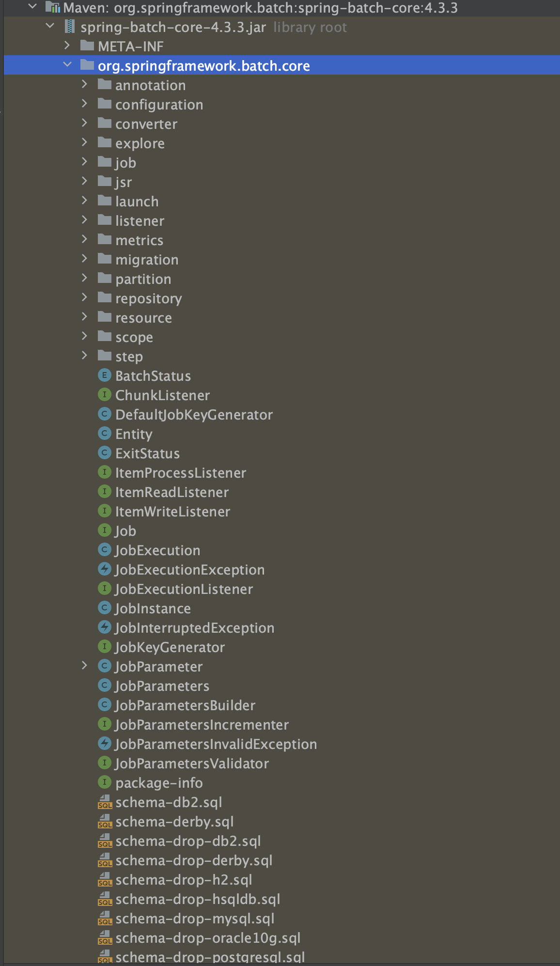
Task: Collapse the Maven spring-batch-core library node
Action: (x=32, y=7)
